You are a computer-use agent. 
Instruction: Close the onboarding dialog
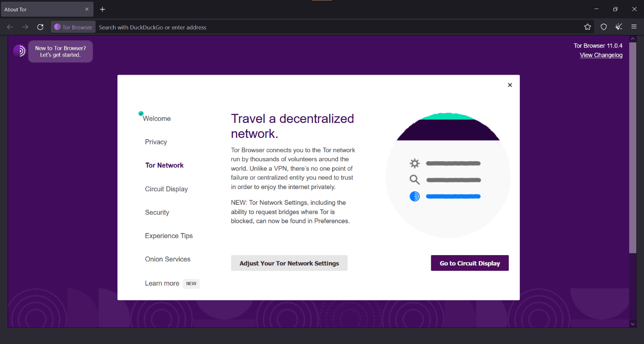tap(510, 85)
